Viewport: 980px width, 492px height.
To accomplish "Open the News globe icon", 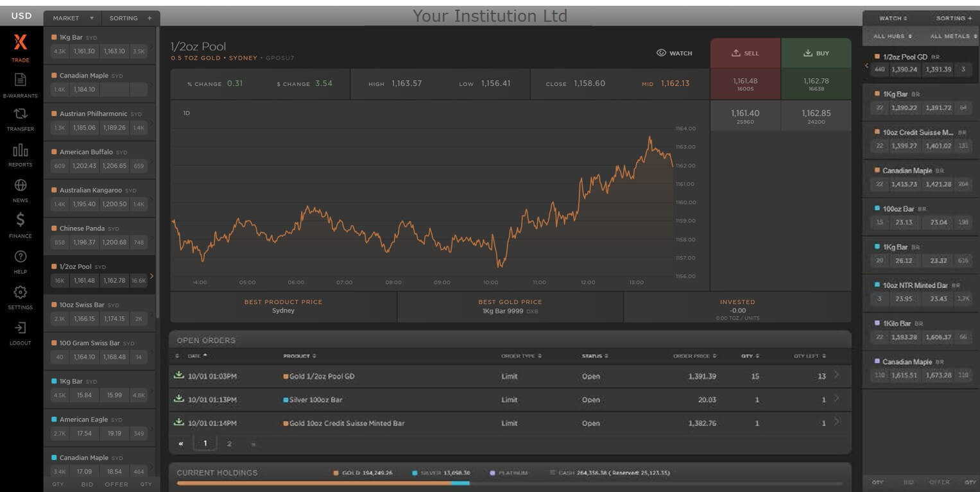I will (x=21, y=185).
